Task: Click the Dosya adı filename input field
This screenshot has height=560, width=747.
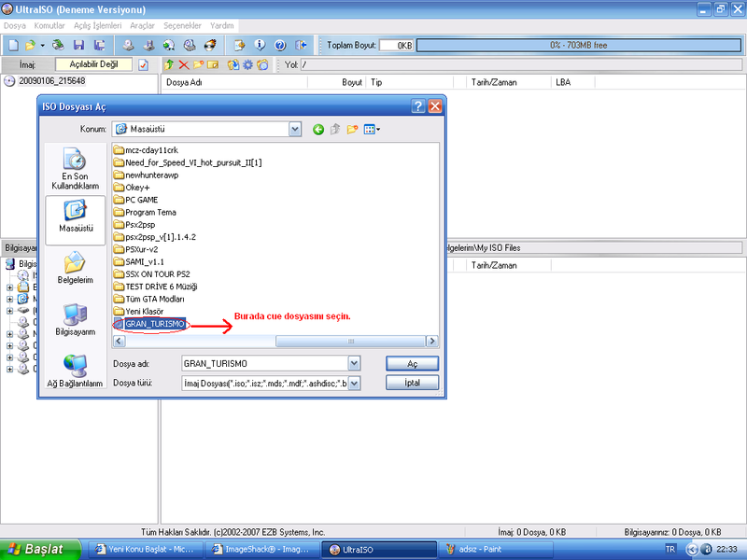Action: 265,363
